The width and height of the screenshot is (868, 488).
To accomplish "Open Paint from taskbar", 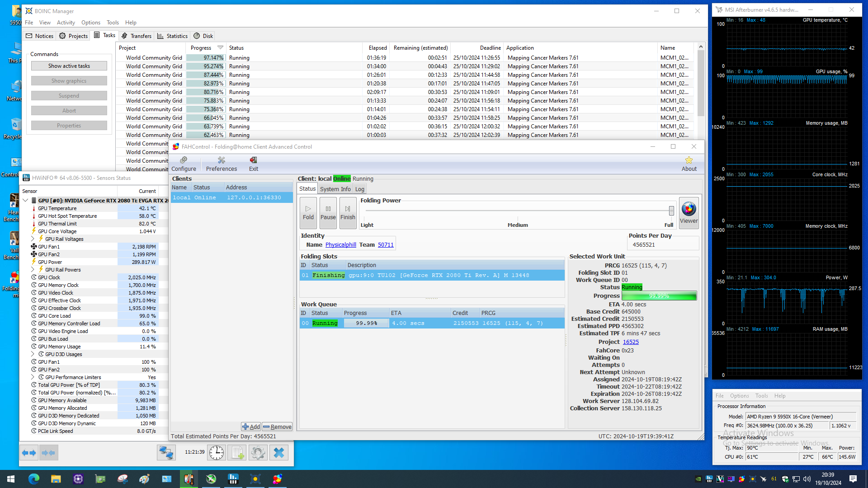I will click(145, 479).
